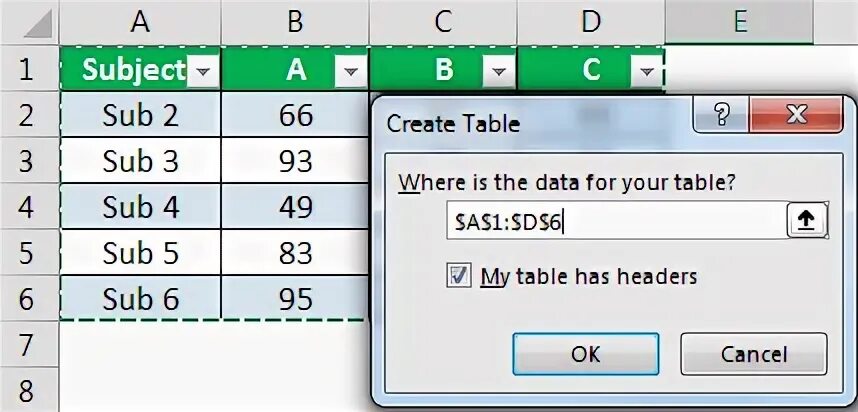The height and width of the screenshot is (412, 858).
Task: Open the Subject column filter dropdown
Action: 203,71
